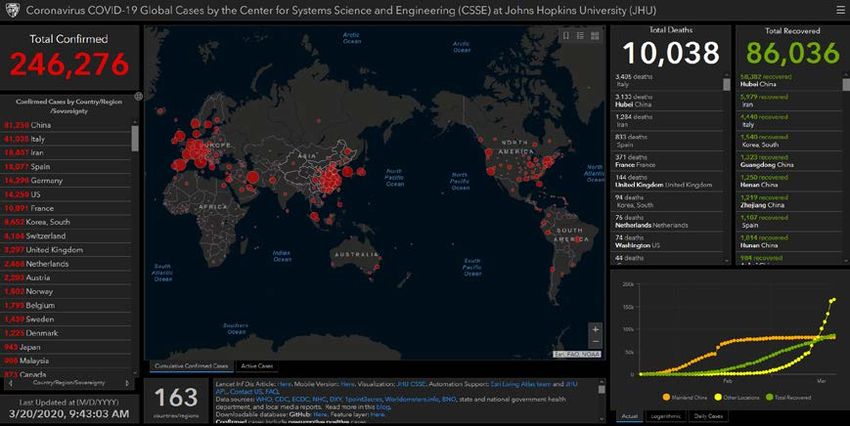Viewport: 850px width, 426px height.
Task: Click Hubei China in recovered list
Action: (790, 81)
